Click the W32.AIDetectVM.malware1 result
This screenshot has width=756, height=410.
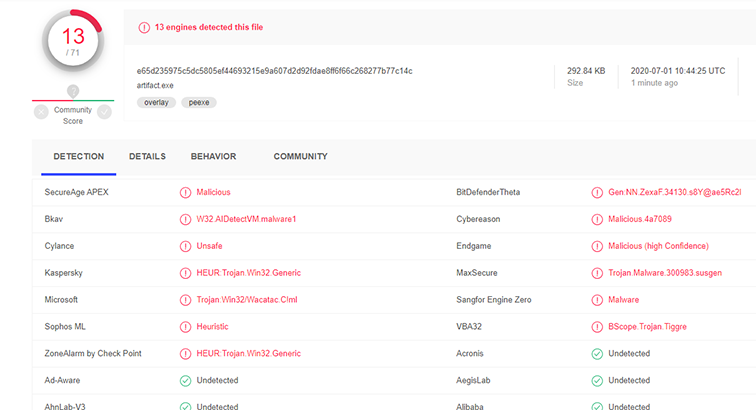pyautogui.click(x=246, y=219)
